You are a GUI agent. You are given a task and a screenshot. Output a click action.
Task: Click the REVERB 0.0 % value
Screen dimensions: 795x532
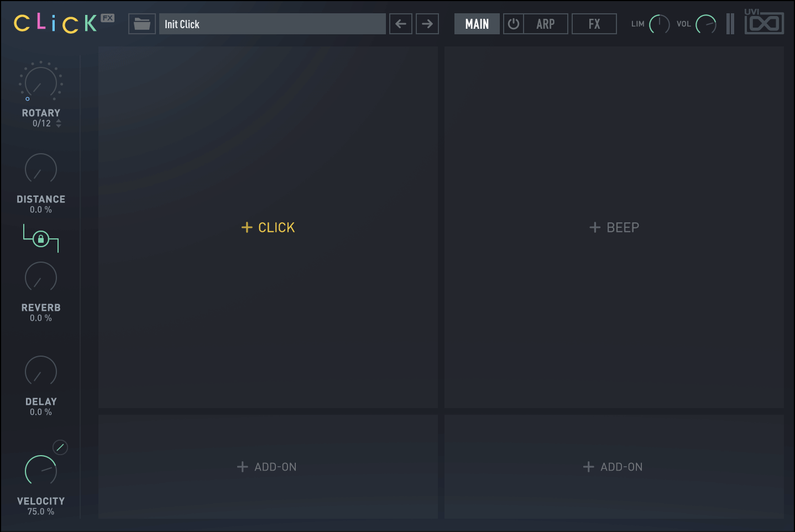41,318
